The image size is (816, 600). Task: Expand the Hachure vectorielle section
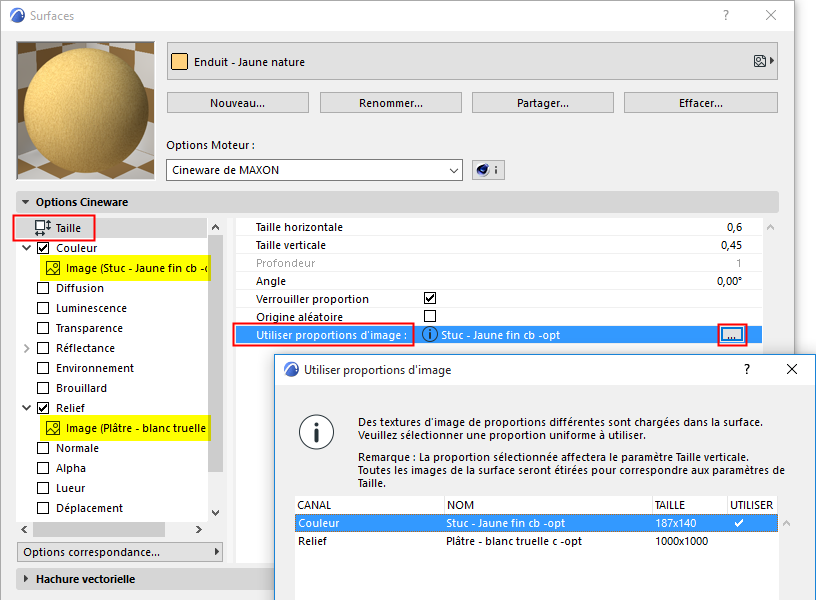pos(26,579)
